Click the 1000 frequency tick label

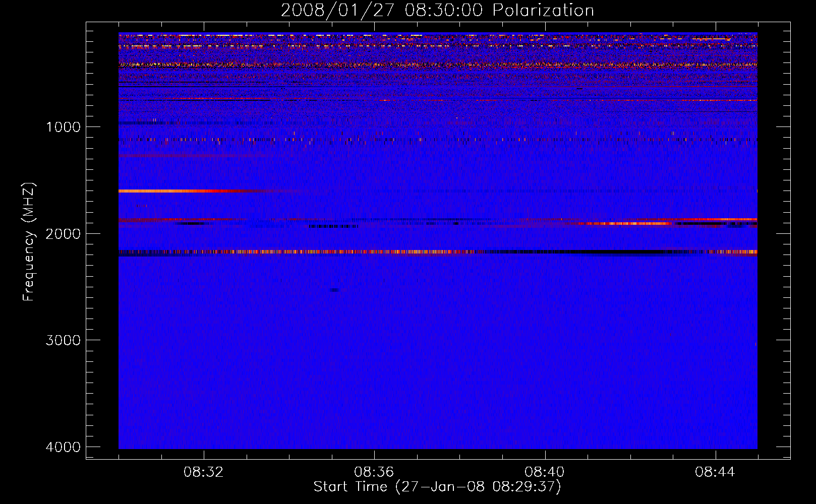[x=63, y=127]
